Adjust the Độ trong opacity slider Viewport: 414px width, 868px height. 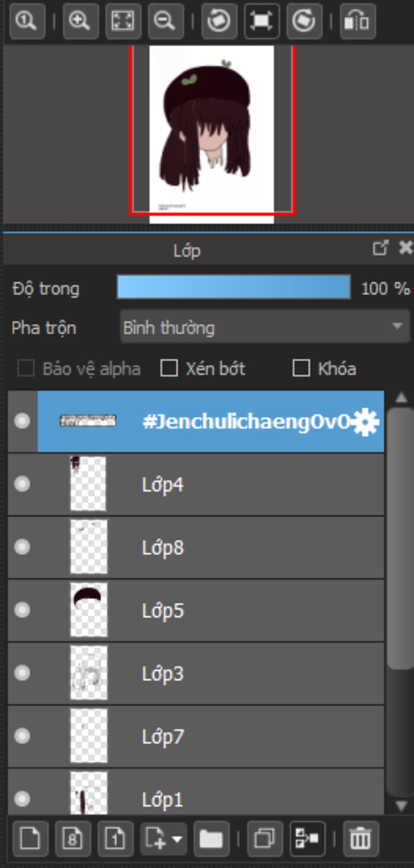click(234, 287)
